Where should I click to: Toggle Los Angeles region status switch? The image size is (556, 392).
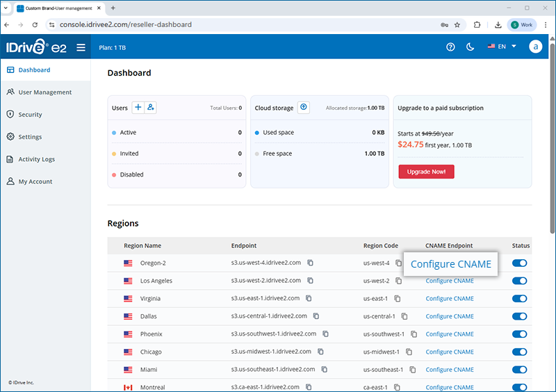[x=519, y=281]
